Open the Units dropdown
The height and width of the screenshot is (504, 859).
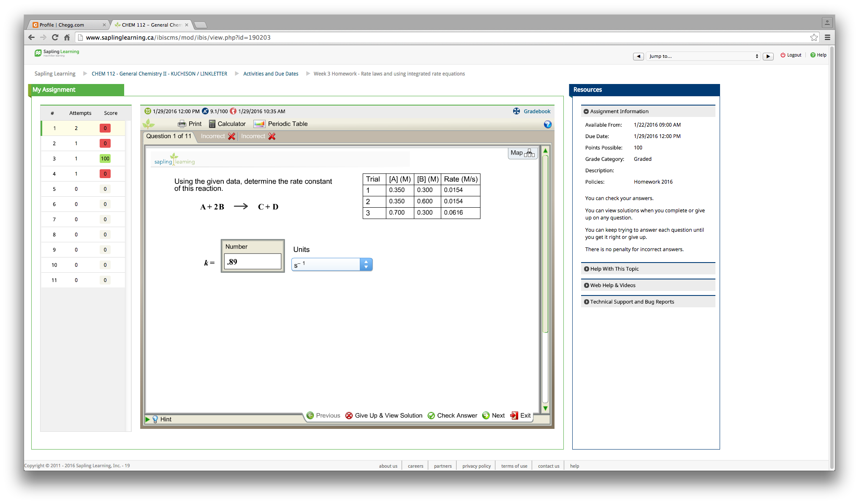(x=332, y=265)
